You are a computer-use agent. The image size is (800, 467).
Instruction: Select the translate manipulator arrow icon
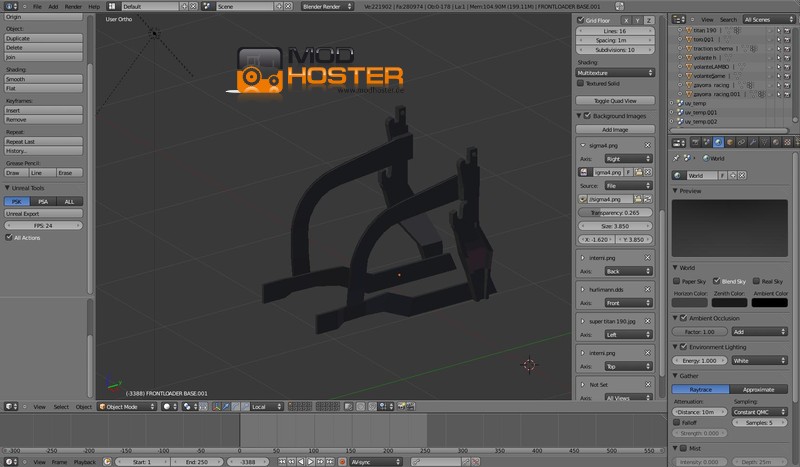pyautogui.click(x=226, y=407)
